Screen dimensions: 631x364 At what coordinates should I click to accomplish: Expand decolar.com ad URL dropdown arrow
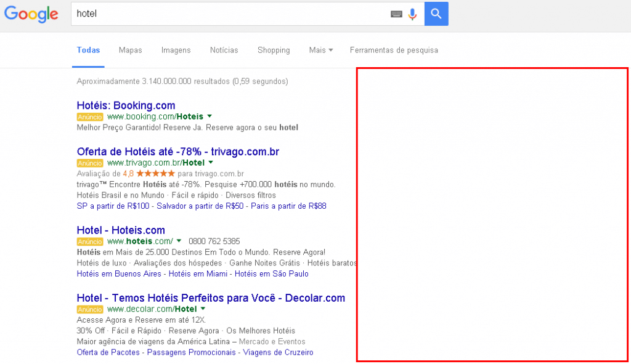pyautogui.click(x=203, y=309)
